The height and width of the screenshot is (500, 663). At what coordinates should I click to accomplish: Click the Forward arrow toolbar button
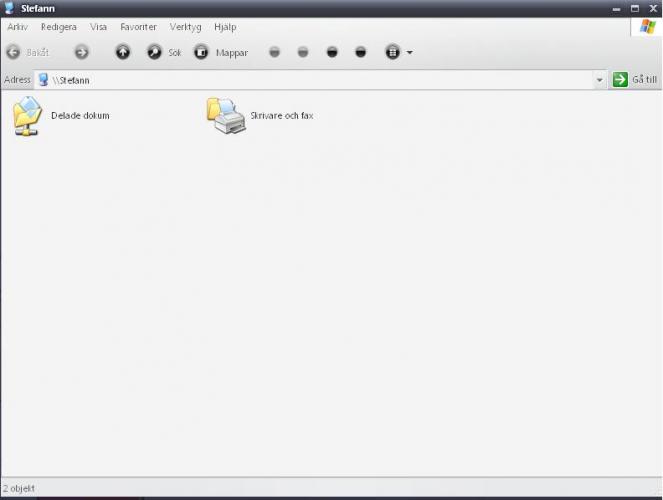click(x=82, y=52)
